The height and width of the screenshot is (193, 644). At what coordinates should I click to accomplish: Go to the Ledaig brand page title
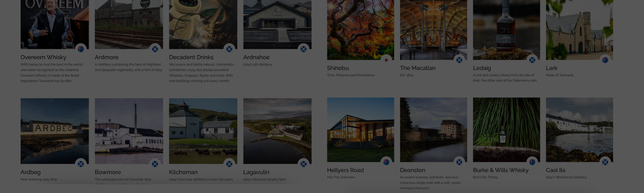(x=482, y=68)
